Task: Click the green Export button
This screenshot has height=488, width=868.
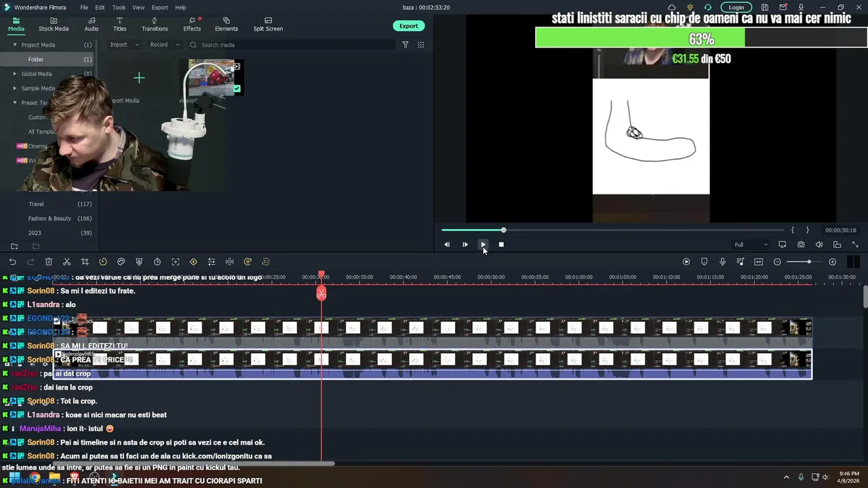Action: (x=408, y=26)
